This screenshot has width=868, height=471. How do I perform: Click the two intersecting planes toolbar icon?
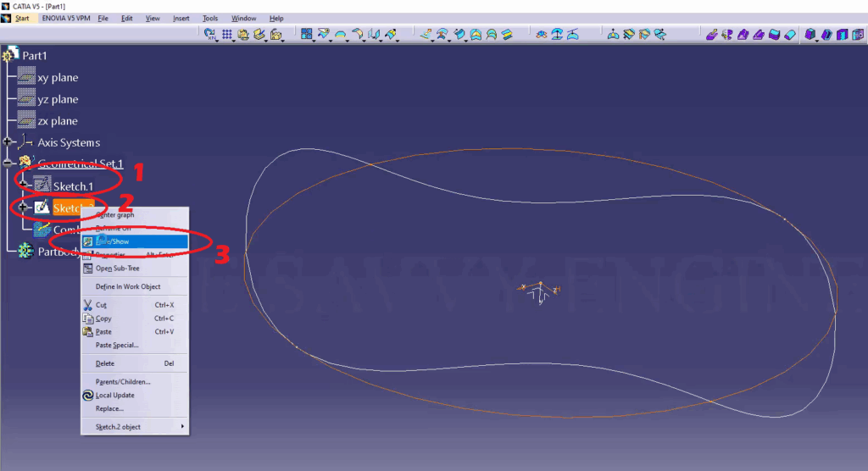[374, 35]
